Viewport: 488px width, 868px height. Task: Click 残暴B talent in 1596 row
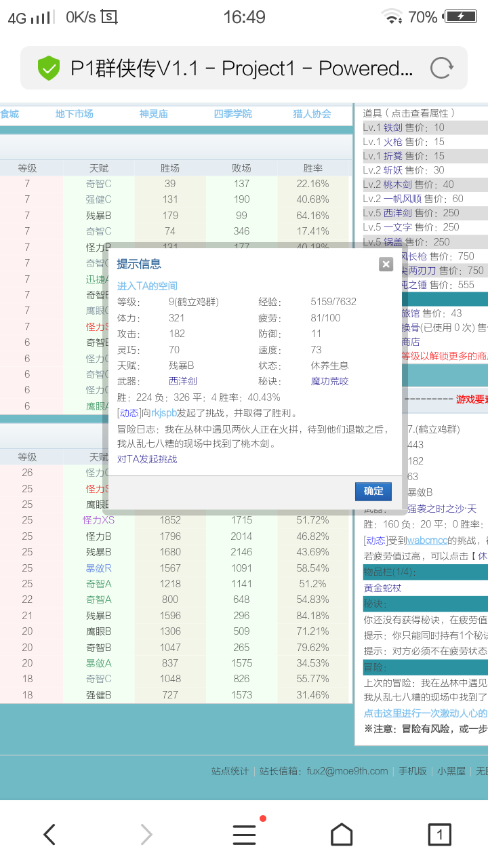99,616
